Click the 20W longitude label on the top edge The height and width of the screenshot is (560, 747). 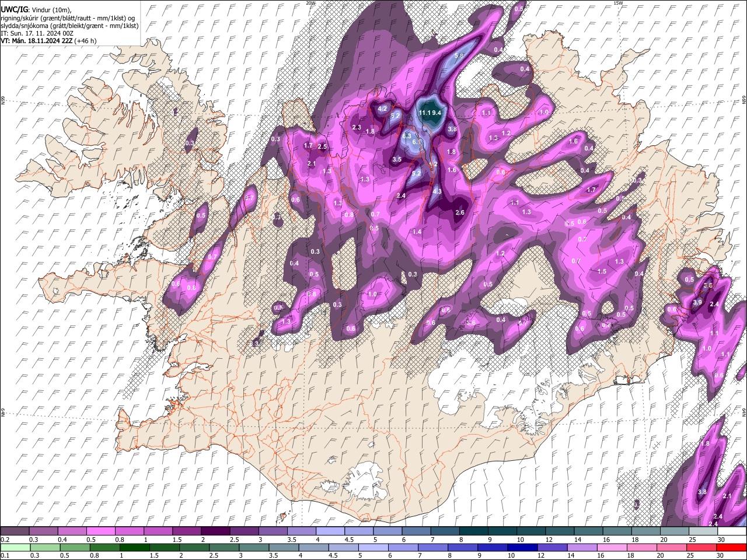pyautogui.click(x=310, y=3)
